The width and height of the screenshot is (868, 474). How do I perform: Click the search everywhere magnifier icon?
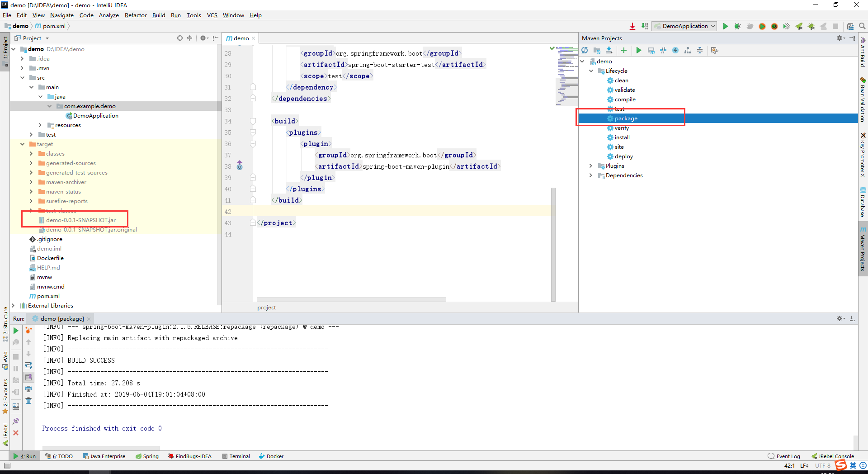(862, 26)
